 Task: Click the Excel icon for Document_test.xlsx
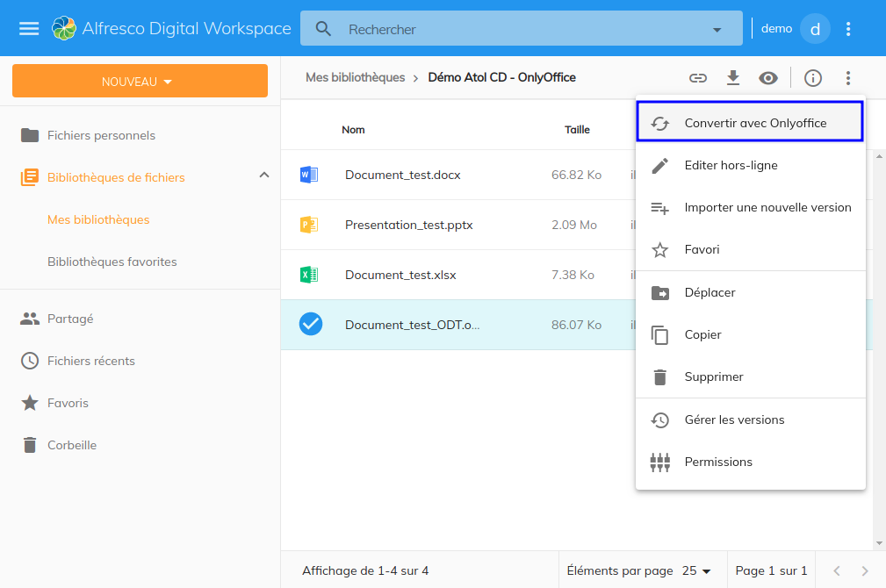point(309,275)
